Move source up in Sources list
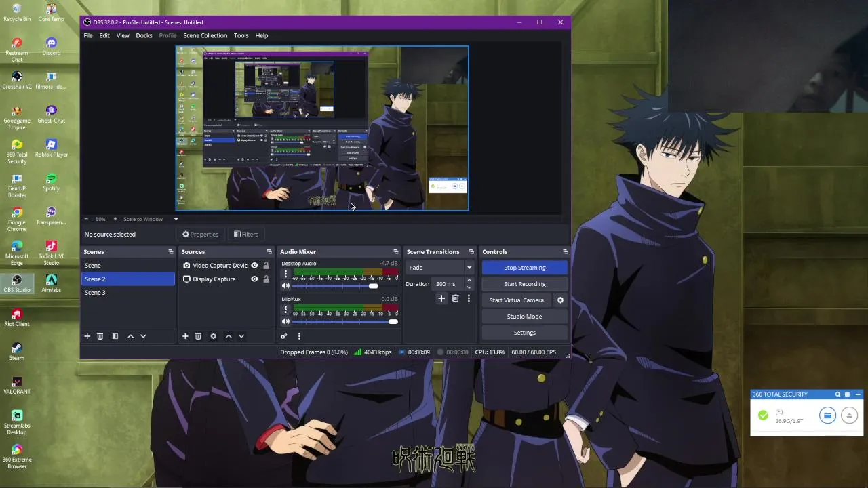The height and width of the screenshot is (488, 868). pyautogui.click(x=229, y=336)
